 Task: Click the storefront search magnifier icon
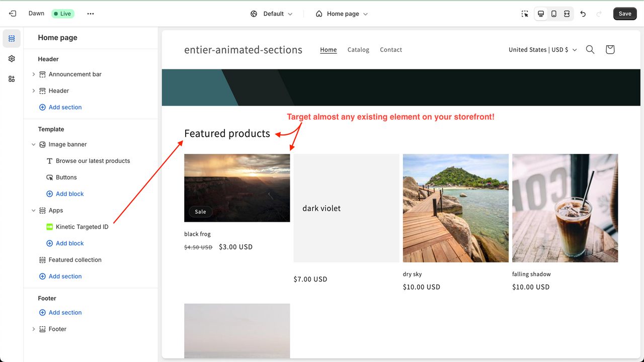tap(590, 49)
